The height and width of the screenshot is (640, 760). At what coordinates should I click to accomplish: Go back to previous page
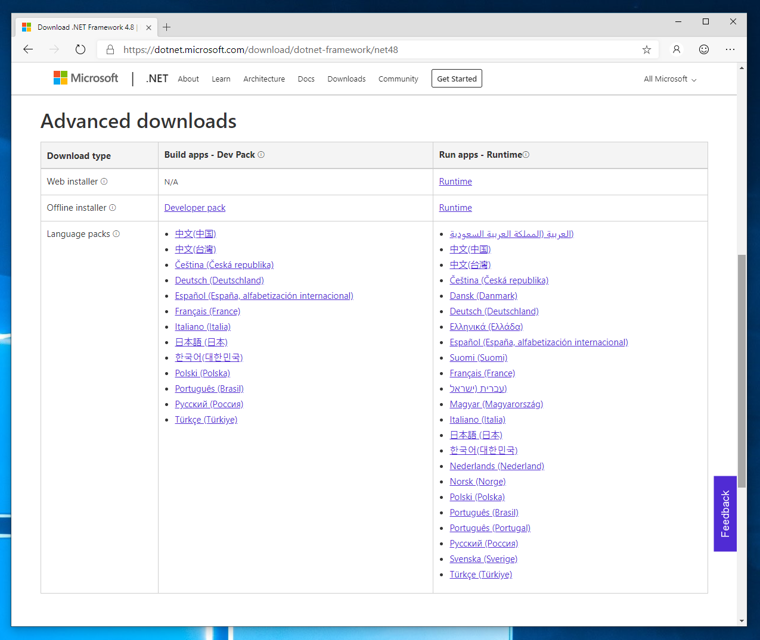(28, 49)
